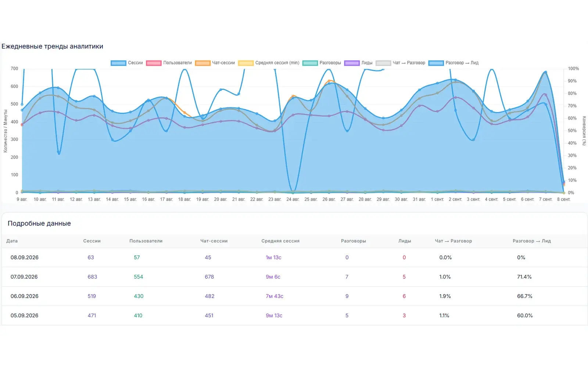Image resolution: width=588 pixels, height=368 pixels.
Task: Click the Лиды table column header
Action: 405,241
